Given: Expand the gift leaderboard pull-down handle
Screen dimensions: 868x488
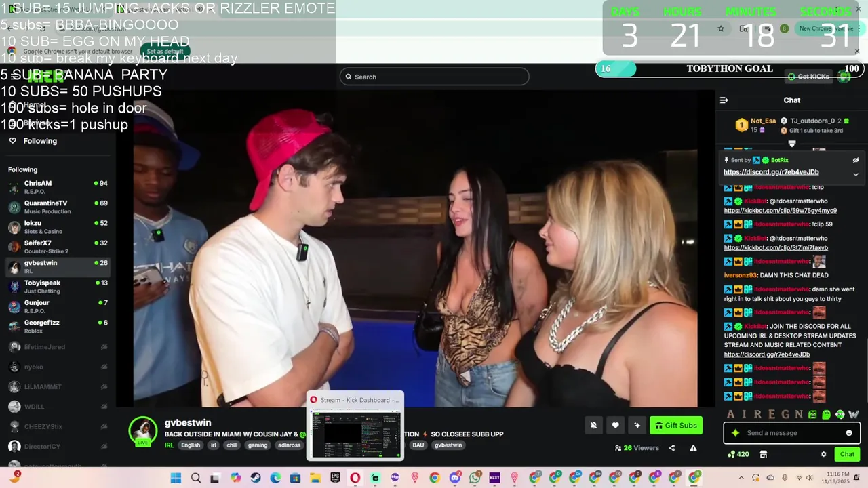Looking at the screenshot, I should click(792, 144).
